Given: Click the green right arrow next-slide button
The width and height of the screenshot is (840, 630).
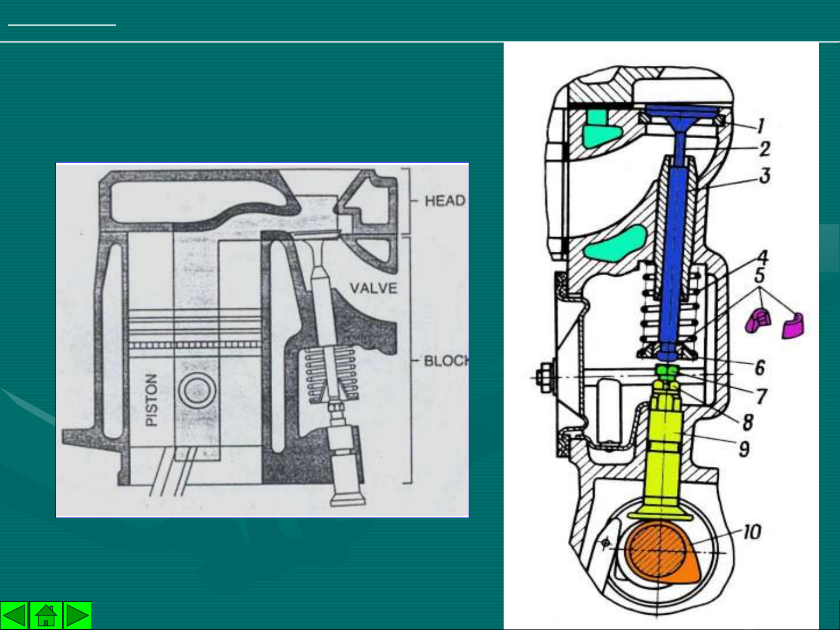Looking at the screenshot, I should pos(78,615).
